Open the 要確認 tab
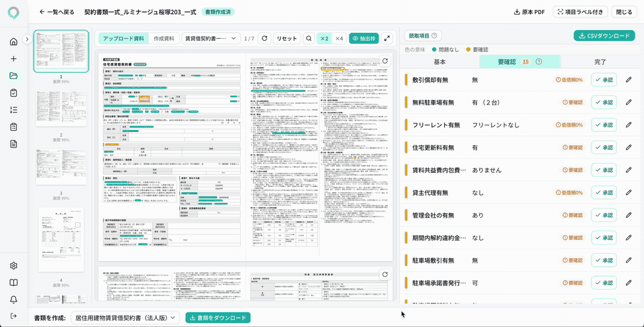The height and width of the screenshot is (327, 644). (520, 62)
